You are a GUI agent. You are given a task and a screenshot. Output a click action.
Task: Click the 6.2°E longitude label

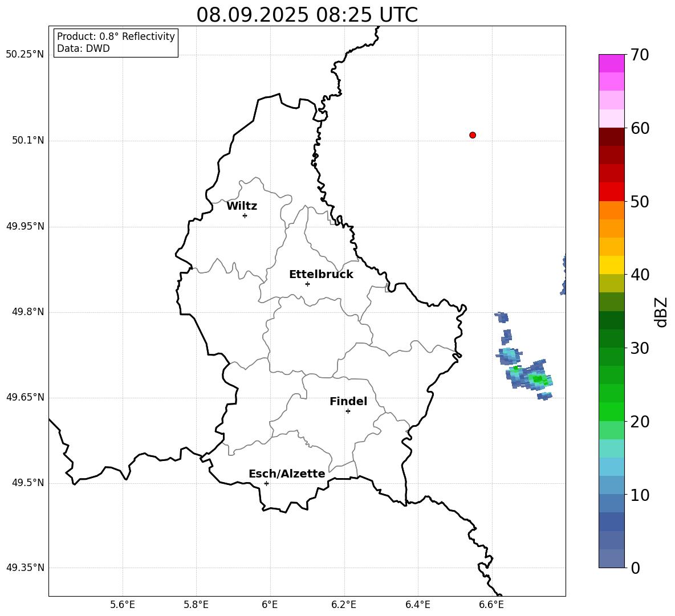click(344, 605)
